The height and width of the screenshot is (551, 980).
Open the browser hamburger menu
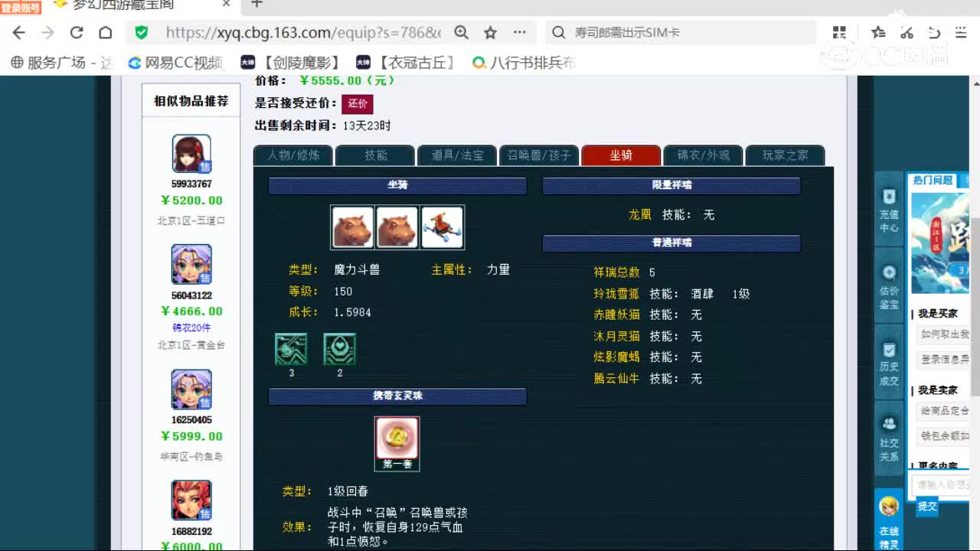point(962,32)
